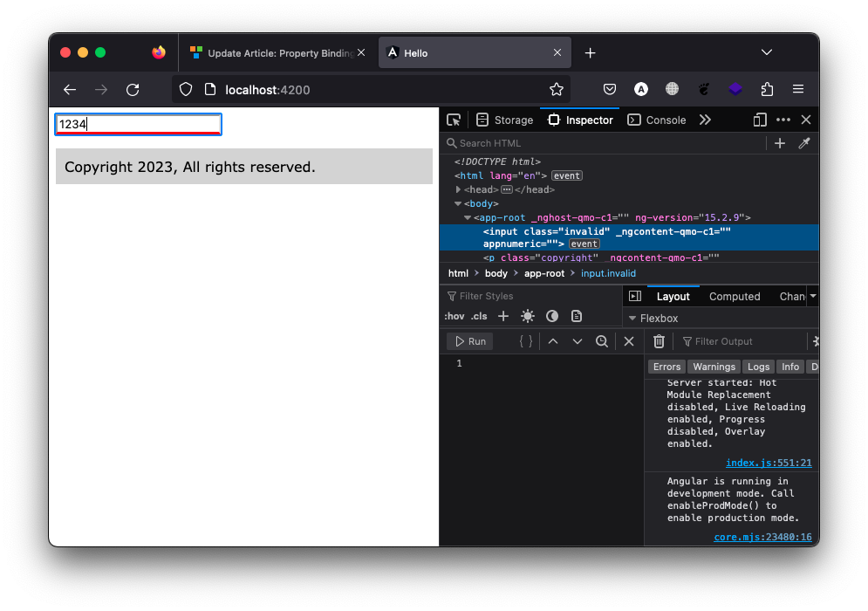Show more DevTools tabs chevron

coord(705,120)
